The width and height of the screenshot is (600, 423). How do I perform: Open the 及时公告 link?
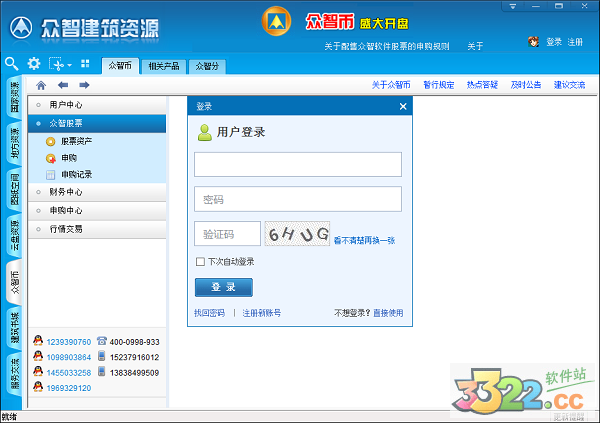click(x=526, y=85)
